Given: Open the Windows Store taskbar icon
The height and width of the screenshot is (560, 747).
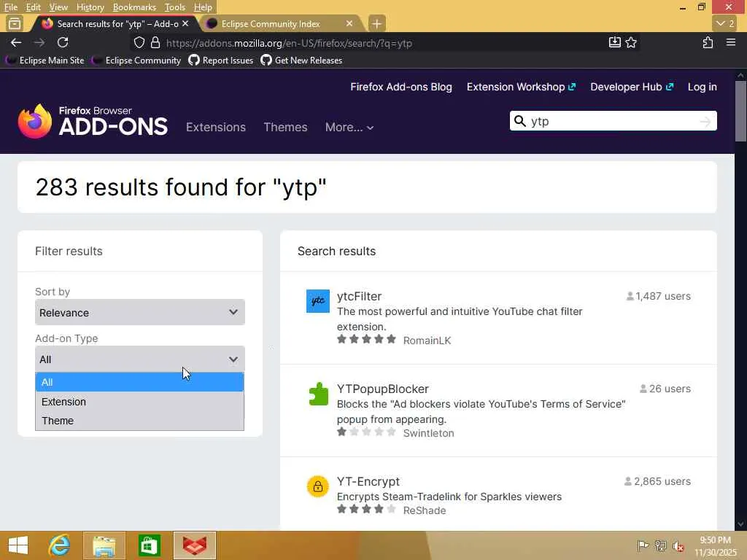Looking at the screenshot, I should tap(149, 545).
